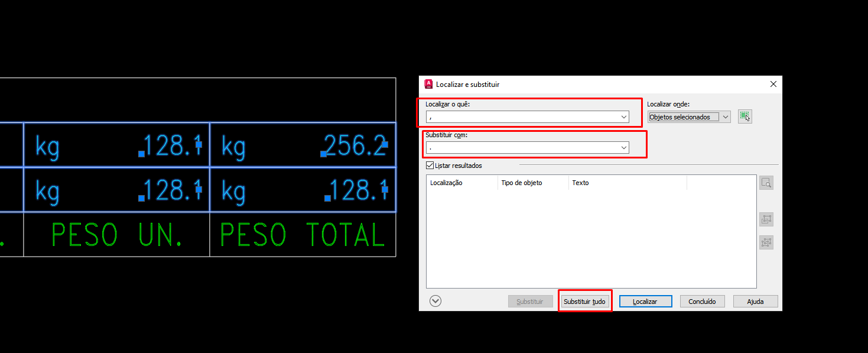Open help with the Ajuda button
The height and width of the screenshot is (353, 868).
pyautogui.click(x=755, y=302)
